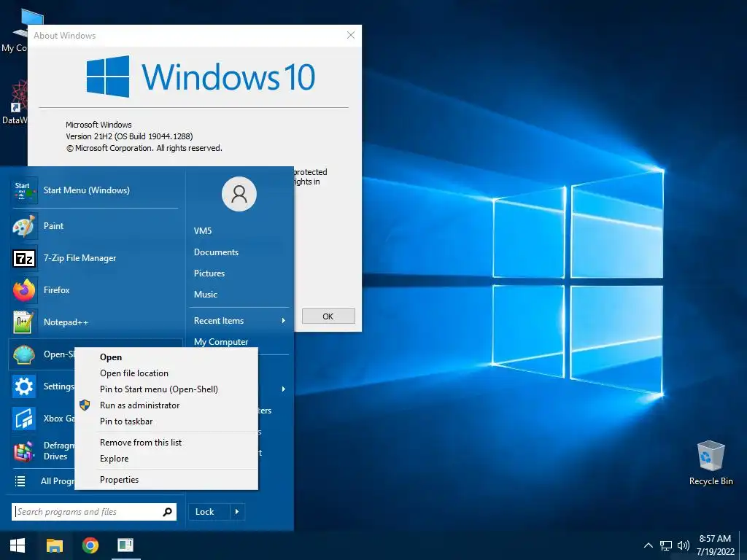
Task: Open the shutdown options arrow beside Lock
Action: [x=237, y=512]
